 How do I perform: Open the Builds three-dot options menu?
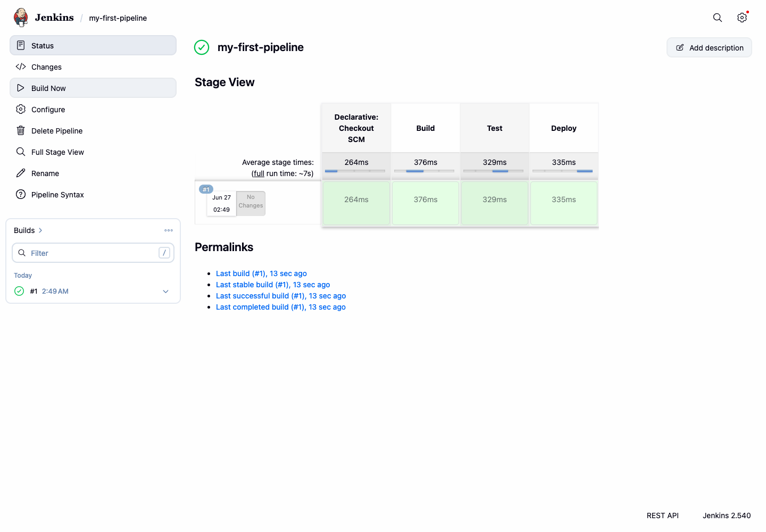pos(169,230)
